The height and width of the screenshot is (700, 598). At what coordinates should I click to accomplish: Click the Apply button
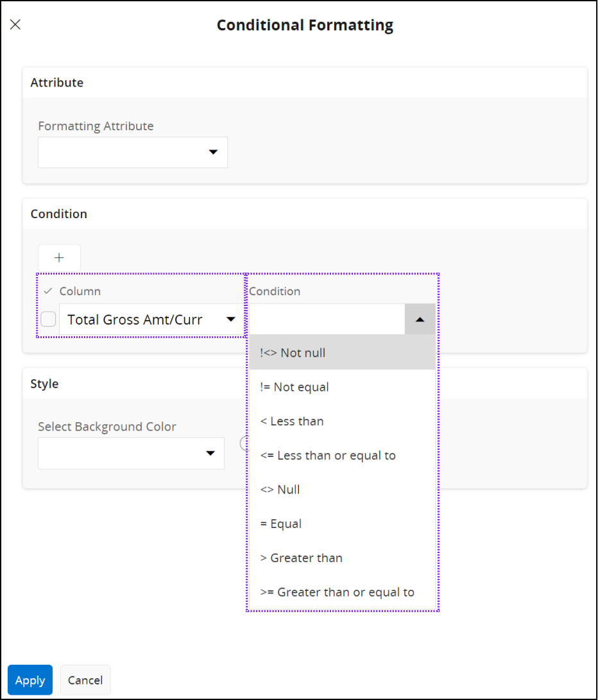[x=30, y=680]
